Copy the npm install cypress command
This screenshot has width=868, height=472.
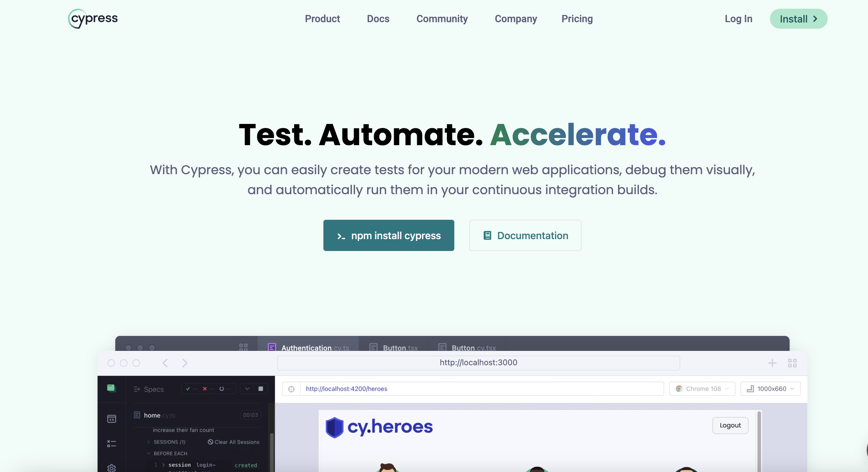coord(388,235)
